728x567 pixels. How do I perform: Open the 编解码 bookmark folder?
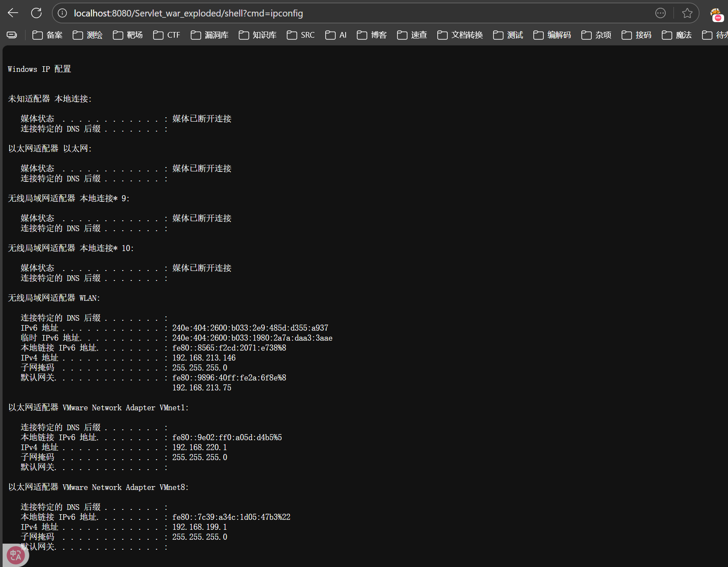coord(552,35)
